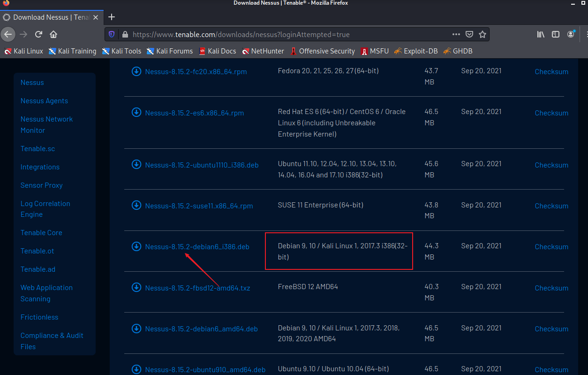Click the Firefox back arrow button
Screen dimensions: 588x375
click(8, 34)
